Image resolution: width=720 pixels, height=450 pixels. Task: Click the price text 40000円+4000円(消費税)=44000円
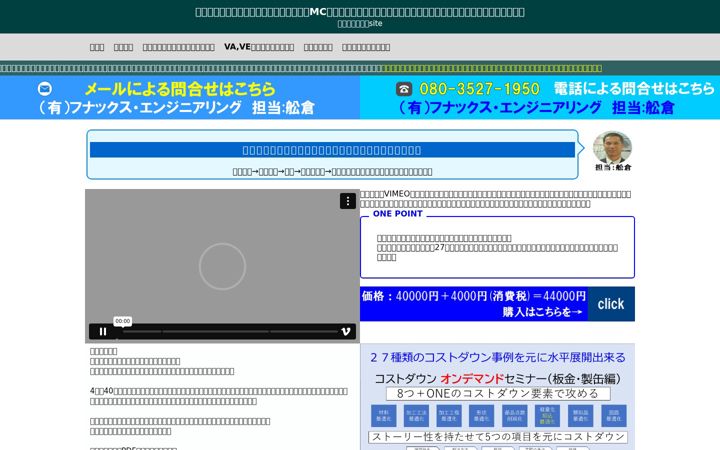coord(490,296)
